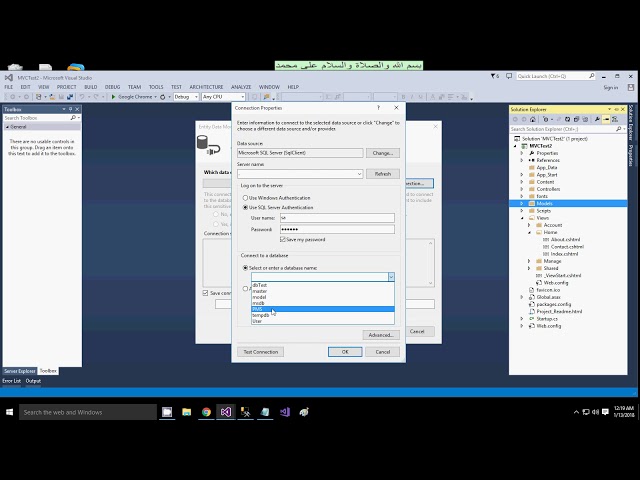
Task: Toggle the Save my password checkbox
Action: coord(283,240)
